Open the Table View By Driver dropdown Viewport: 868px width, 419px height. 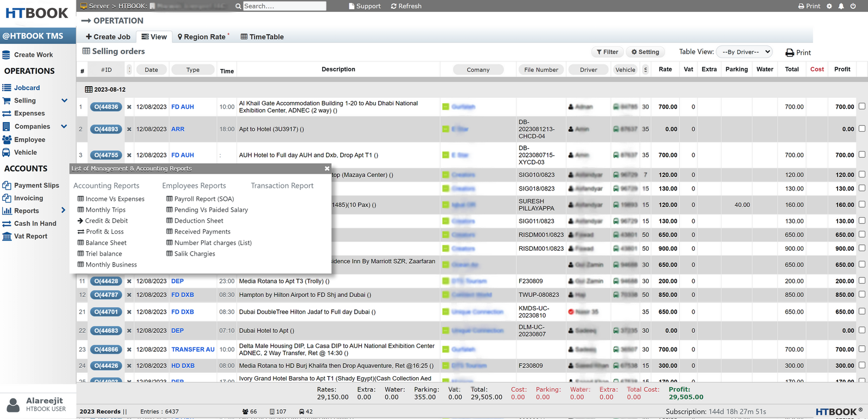[x=745, y=52]
